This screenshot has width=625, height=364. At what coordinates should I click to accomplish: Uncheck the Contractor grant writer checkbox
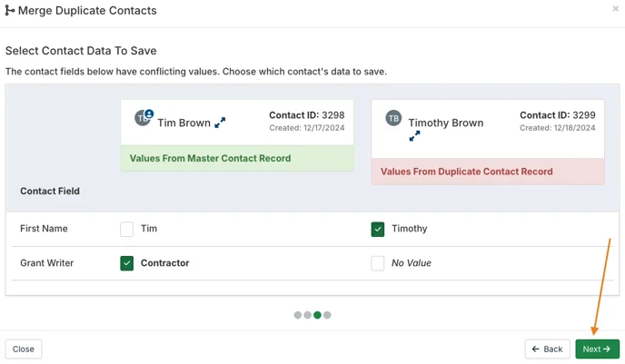pos(127,263)
